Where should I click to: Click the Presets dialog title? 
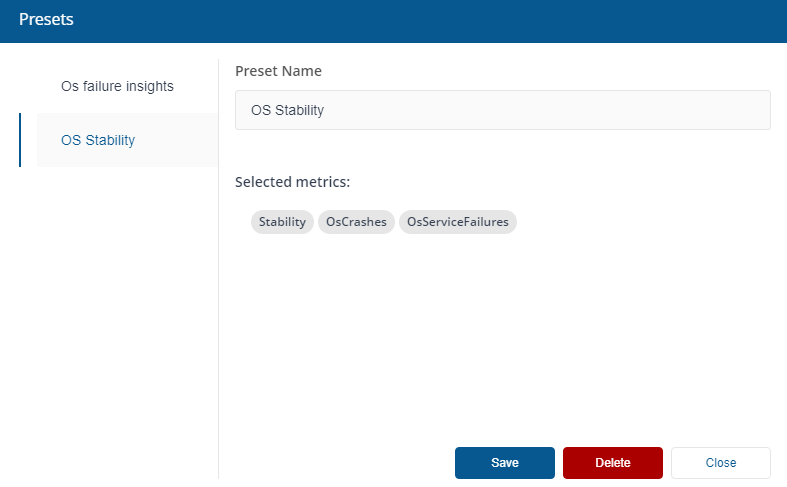coord(46,19)
